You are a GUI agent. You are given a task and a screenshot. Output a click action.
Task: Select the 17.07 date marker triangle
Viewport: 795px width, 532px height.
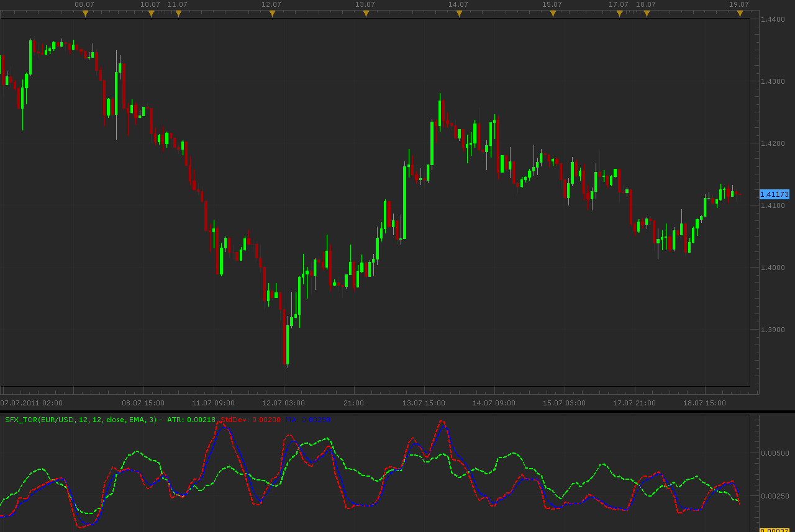619,14
